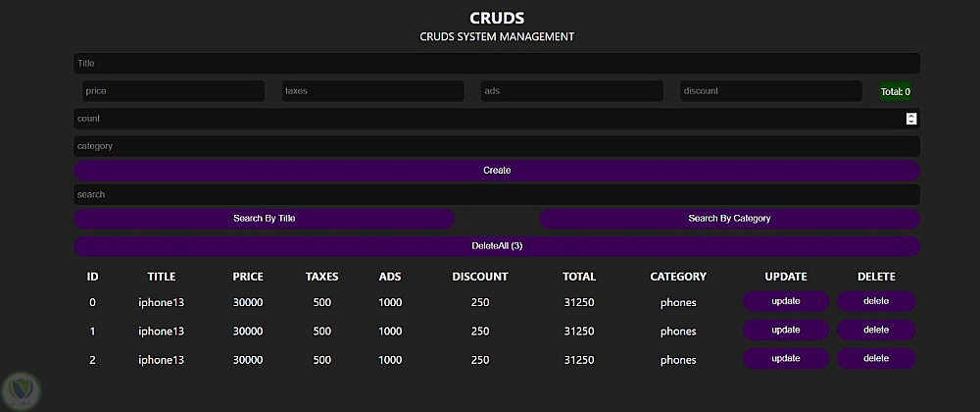Focus the discount input field

point(770,91)
